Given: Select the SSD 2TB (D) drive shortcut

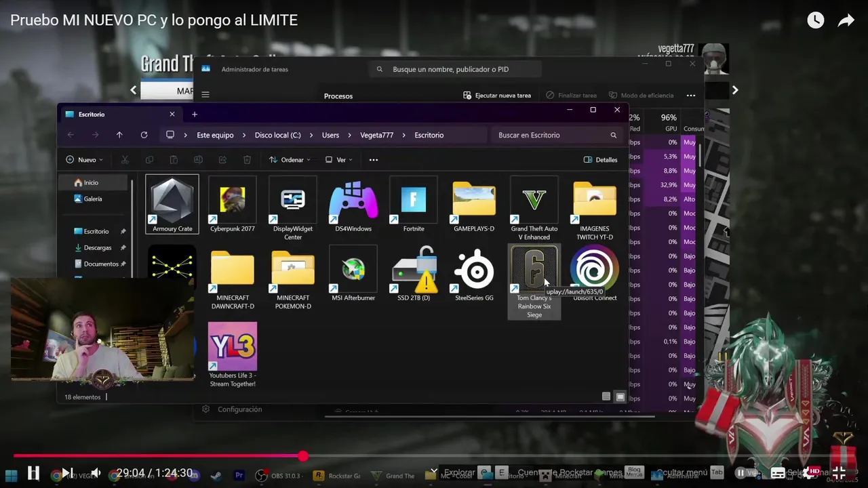Looking at the screenshot, I should [414, 274].
